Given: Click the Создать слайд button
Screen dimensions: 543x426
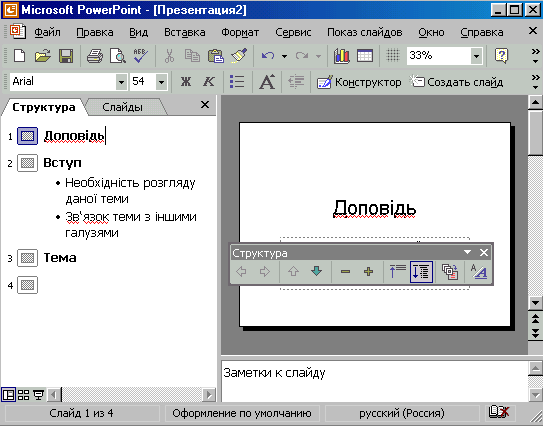Looking at the screenshot, I should pos(456,82).
